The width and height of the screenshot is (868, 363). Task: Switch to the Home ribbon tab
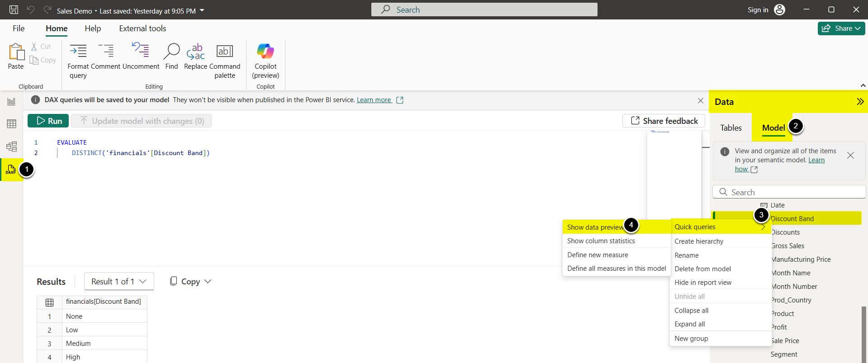tap(57, 28)
